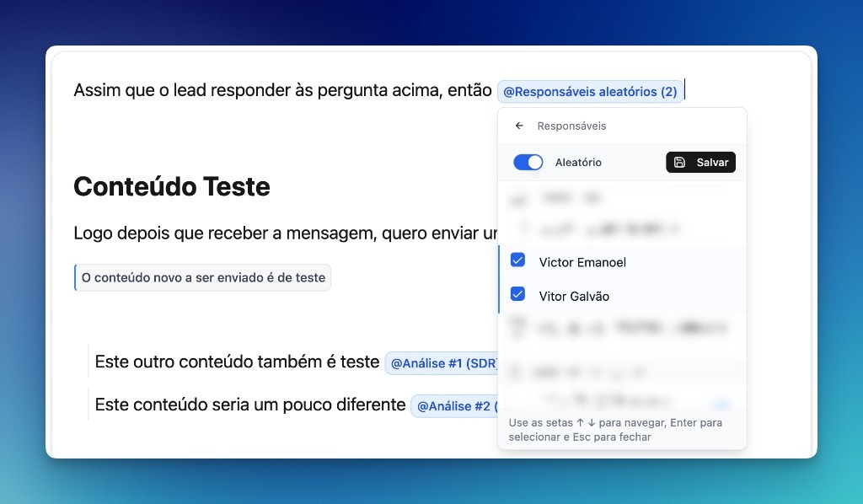Disable the Aleatório toggle switch

tap(528, 162)
